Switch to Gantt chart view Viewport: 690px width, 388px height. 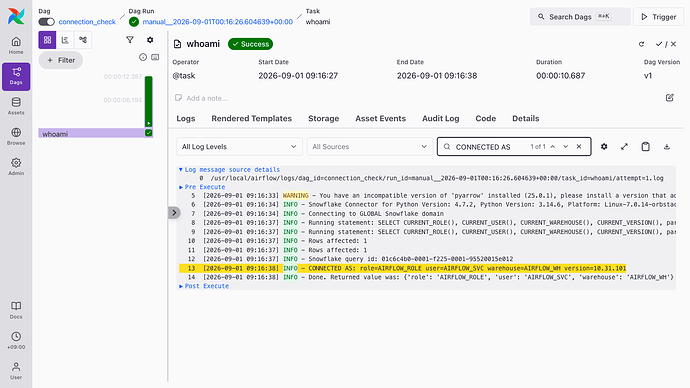[x=65, y=40]
